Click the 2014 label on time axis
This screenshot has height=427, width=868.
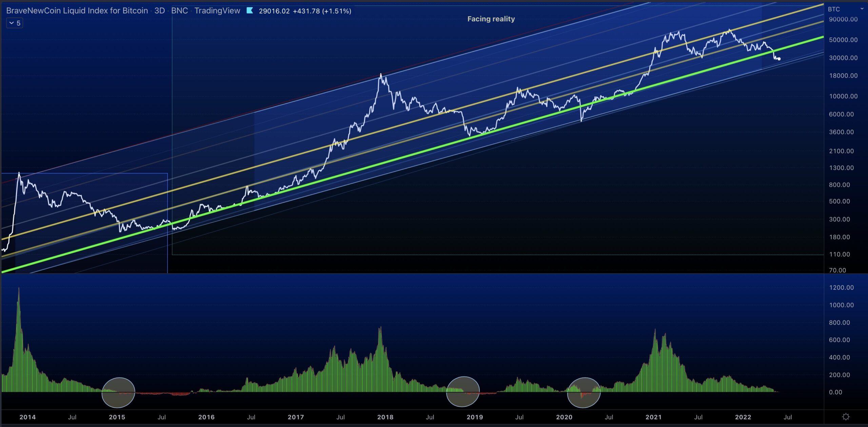click(27, 417)
